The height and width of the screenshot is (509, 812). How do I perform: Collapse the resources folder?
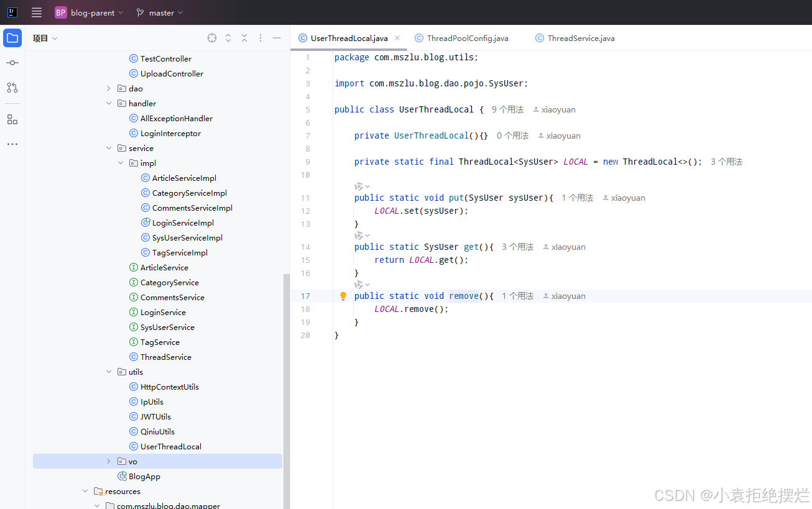pyautogui.click(x=85, y=491)
